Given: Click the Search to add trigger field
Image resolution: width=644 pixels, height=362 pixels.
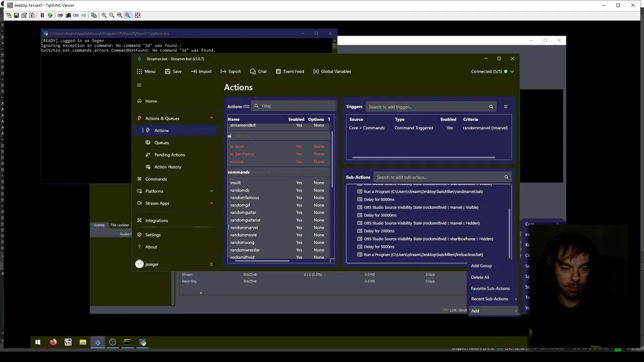Looking at the screenshot, I should point(431,107).
